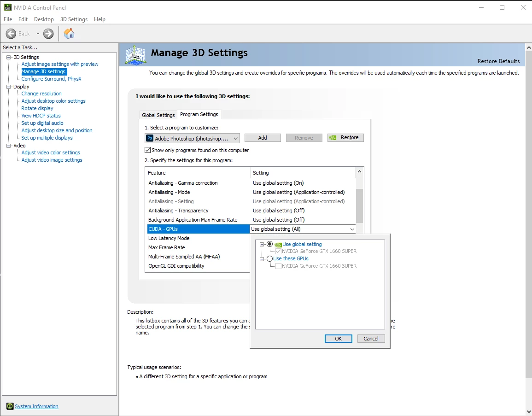Image resolution: width=532 pixels, height=416 pixels.
Task: Open the 3D Settings menu
Action: [74, 19]
